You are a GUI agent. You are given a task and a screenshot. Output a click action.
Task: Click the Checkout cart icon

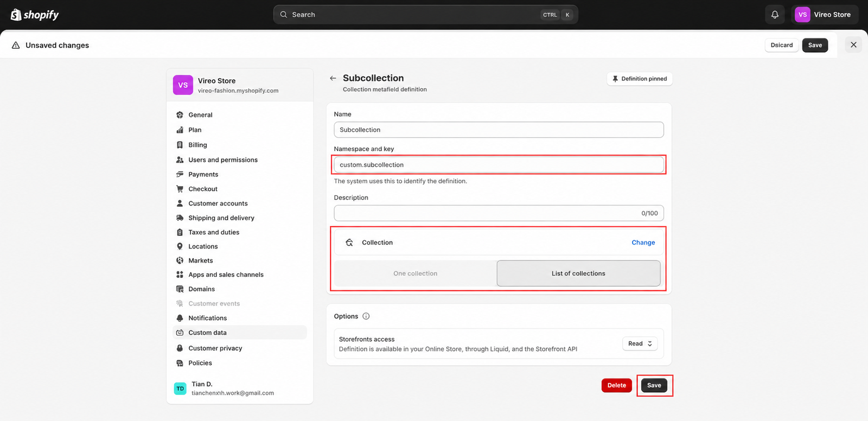click(x=180, y=189)
